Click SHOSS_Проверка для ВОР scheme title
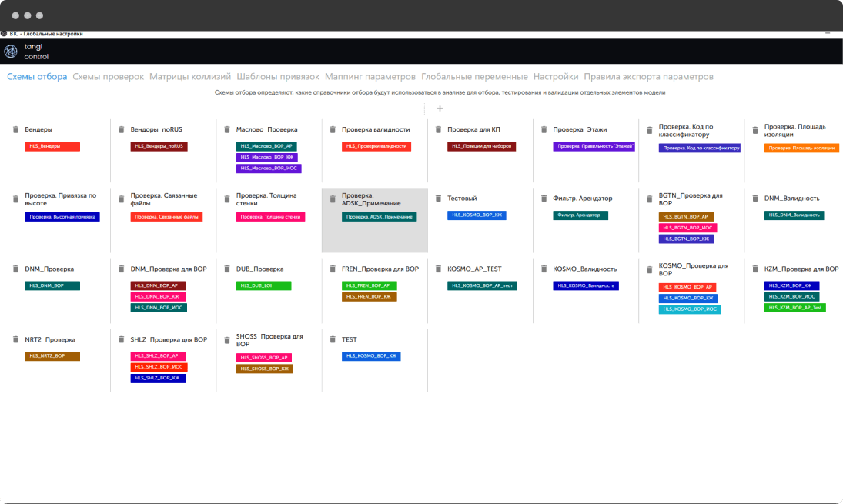The height and width of the screenshot is (504, 843). (269, 340)
